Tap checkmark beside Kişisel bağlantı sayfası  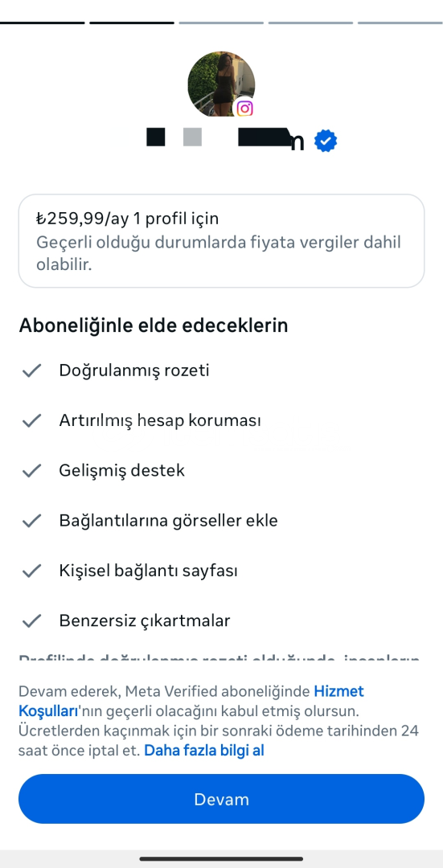(32, 571)
